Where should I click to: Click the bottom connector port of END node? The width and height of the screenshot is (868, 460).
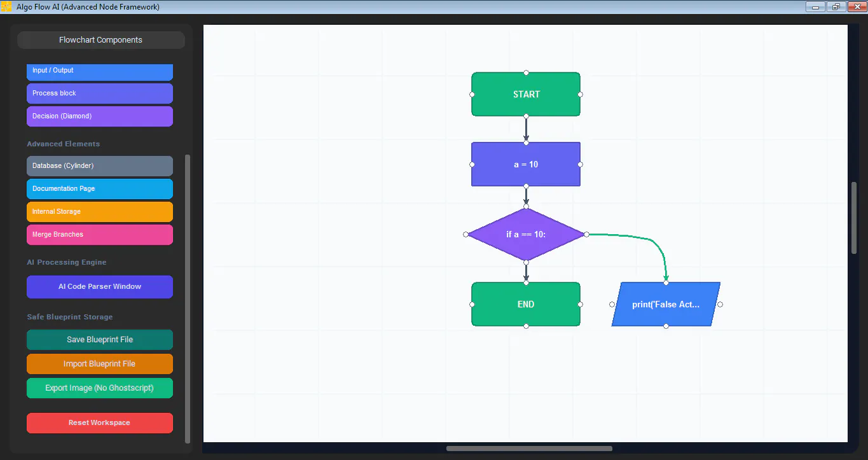(526, 326)
